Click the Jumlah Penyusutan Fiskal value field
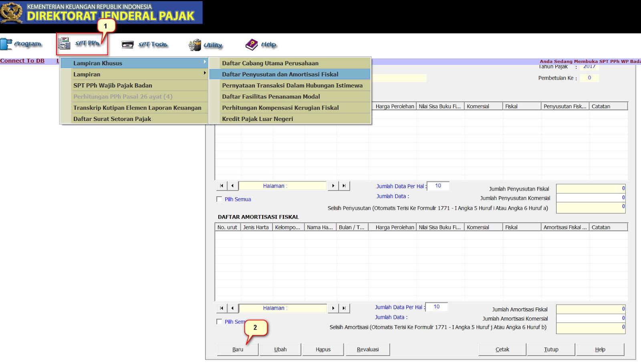The height and width of the screenshot is (364, 641). 591,188
